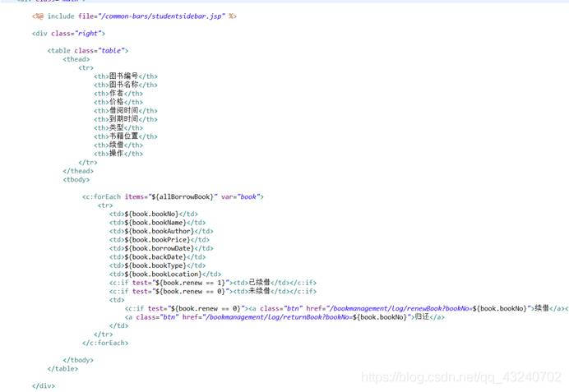Screen dimensions: 569x392
Task: Click the ${book.bookAuthor} td line
Action: (161, 231)
